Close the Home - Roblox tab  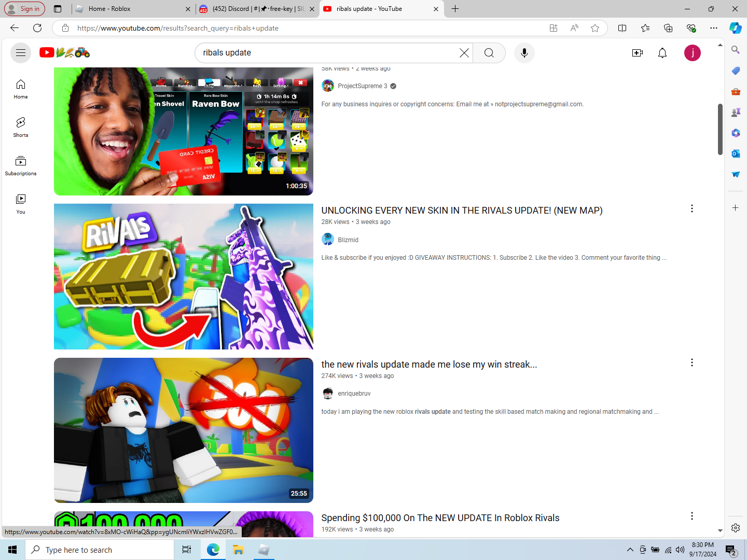click(188, 9)
